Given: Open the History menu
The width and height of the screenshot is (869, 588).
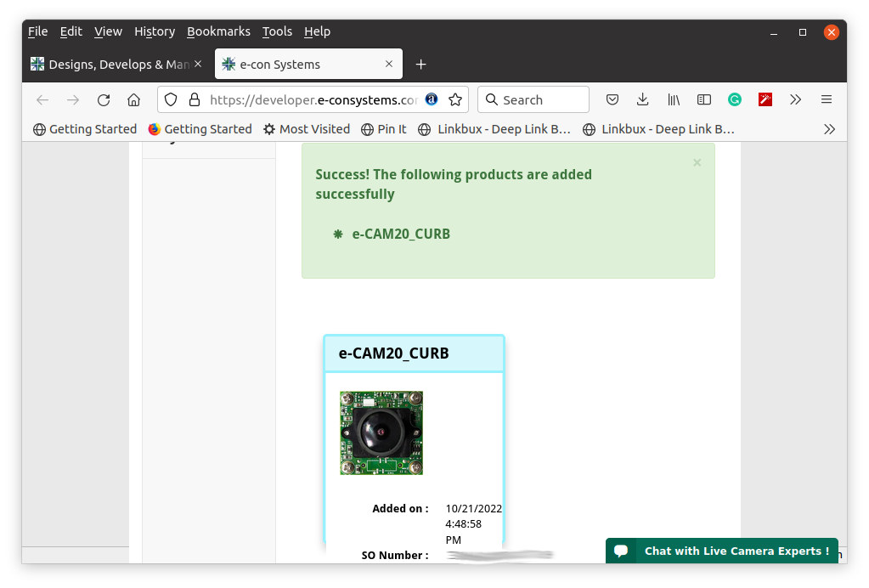Looking at the screenshot, I should click(155, 31).
